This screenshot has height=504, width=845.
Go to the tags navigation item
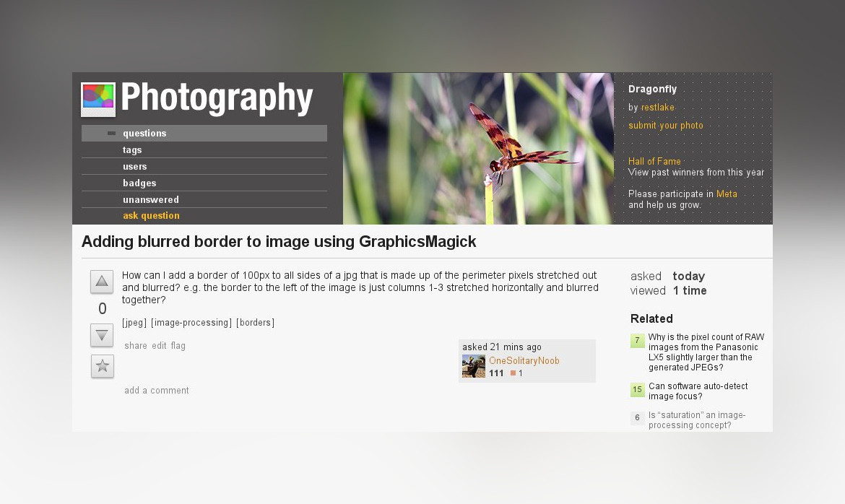click(x=132, y=150)
